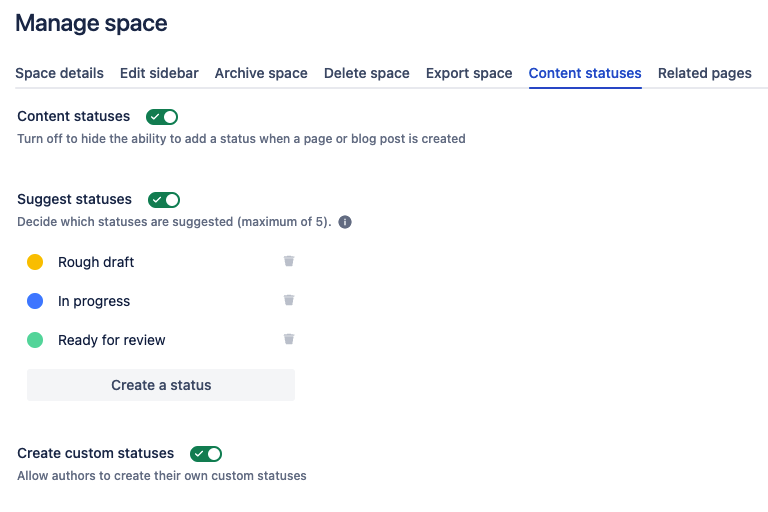
Task: Select the Ready for review label
Action: [x=112, y=340]
